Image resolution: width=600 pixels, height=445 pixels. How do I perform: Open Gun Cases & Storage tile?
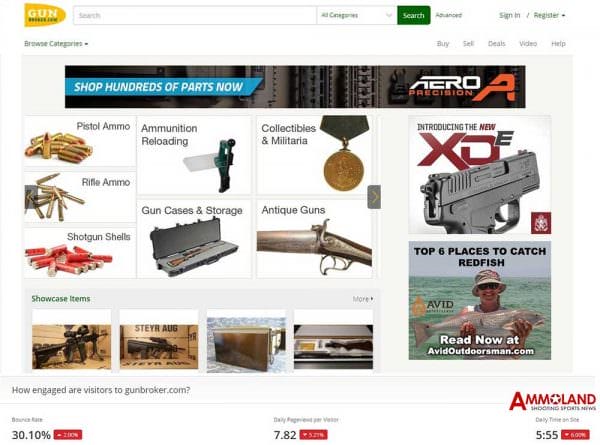click(194, 238)
